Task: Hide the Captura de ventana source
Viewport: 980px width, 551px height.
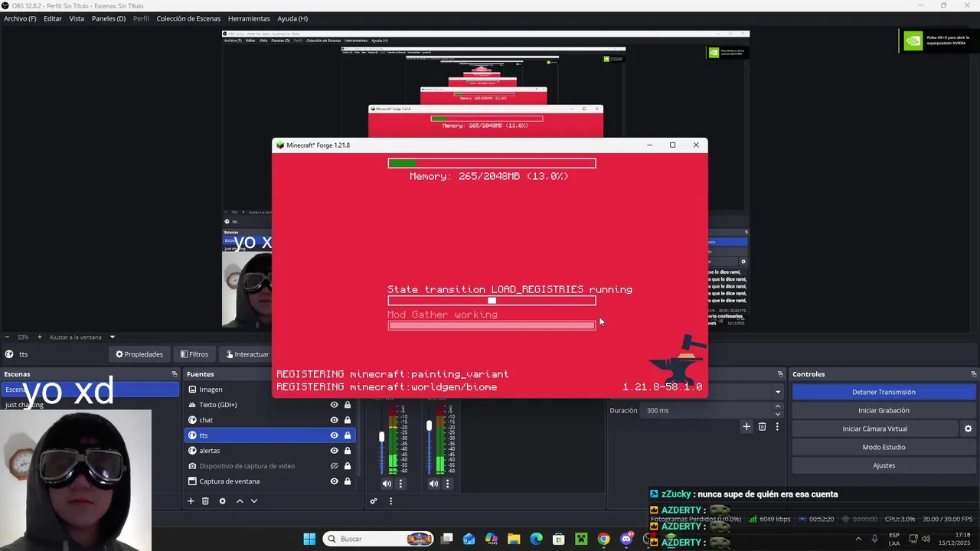Action: [x=334, y=481]
